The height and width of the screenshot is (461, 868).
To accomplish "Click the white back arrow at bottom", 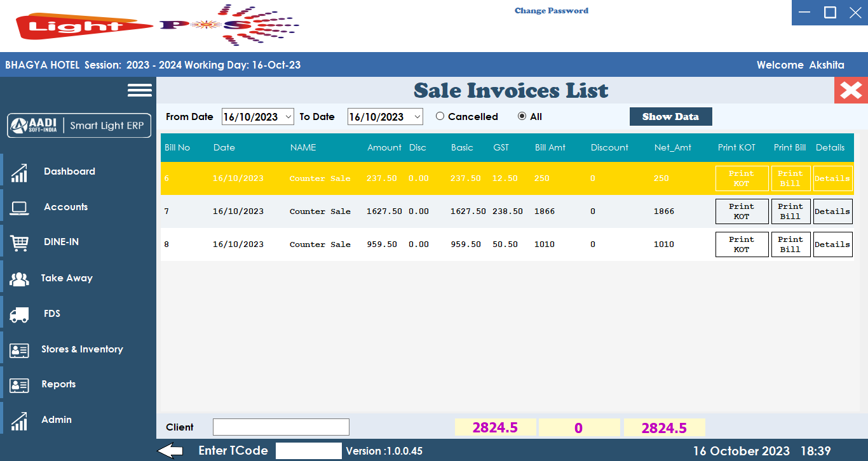I will pyautogui.click(x=170, y=451).
